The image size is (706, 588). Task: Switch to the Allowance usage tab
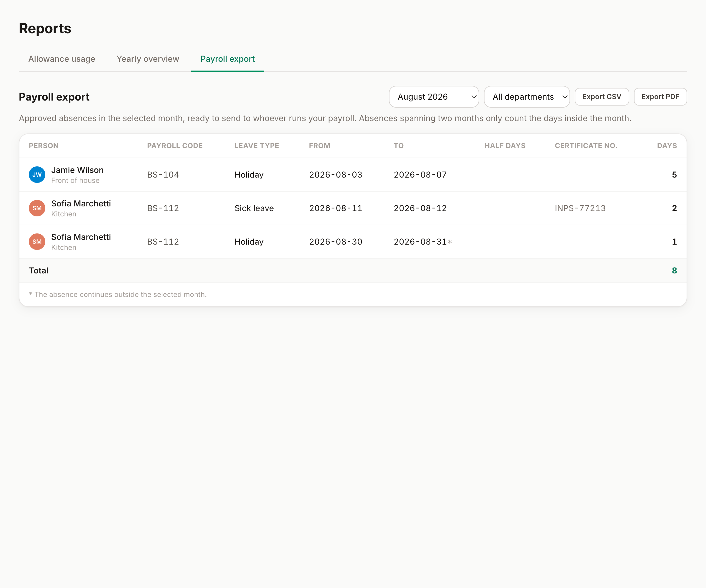pos(61,59)
